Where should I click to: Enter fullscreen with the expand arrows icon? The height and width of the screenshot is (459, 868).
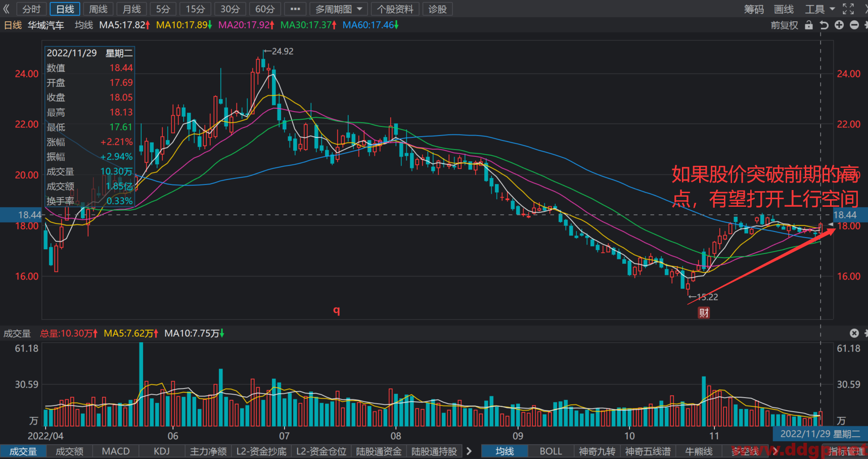pos(848,9)
